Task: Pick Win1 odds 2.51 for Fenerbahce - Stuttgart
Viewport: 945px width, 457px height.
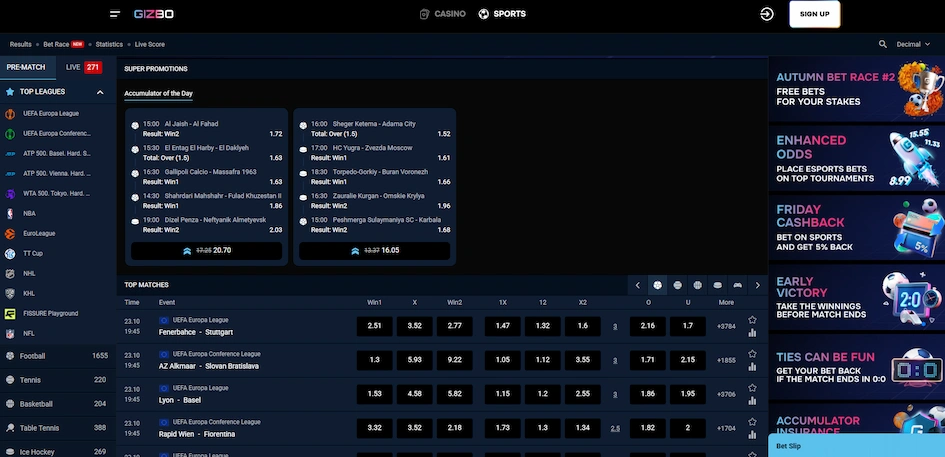Action: (374, 326)
